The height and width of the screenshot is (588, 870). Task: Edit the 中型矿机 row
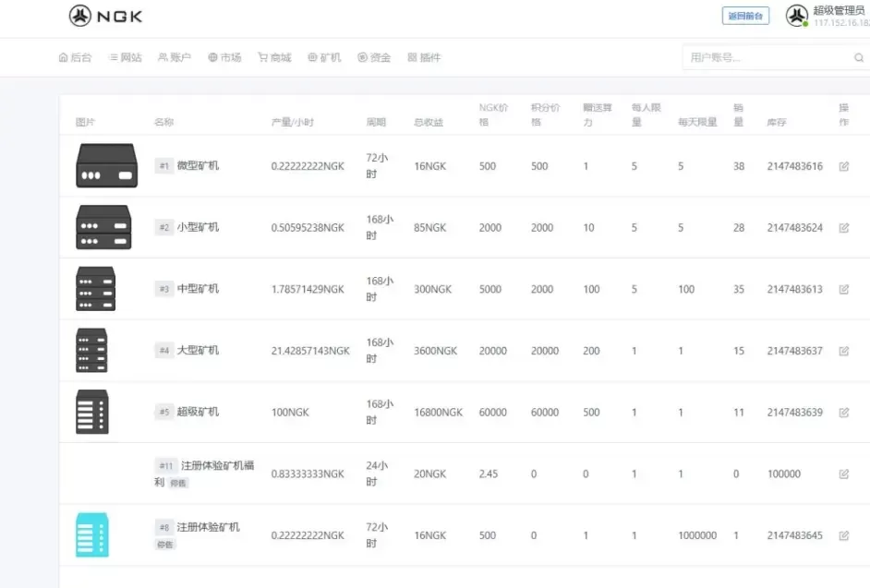(844, 289)
